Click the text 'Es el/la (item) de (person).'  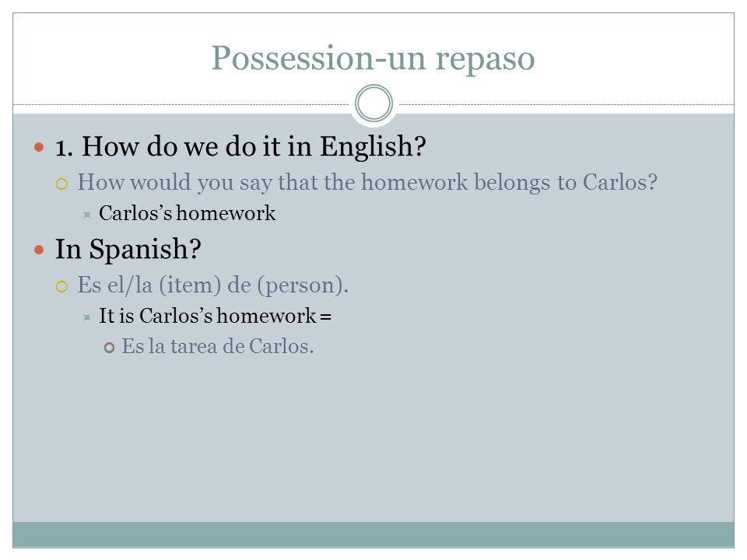213,285
